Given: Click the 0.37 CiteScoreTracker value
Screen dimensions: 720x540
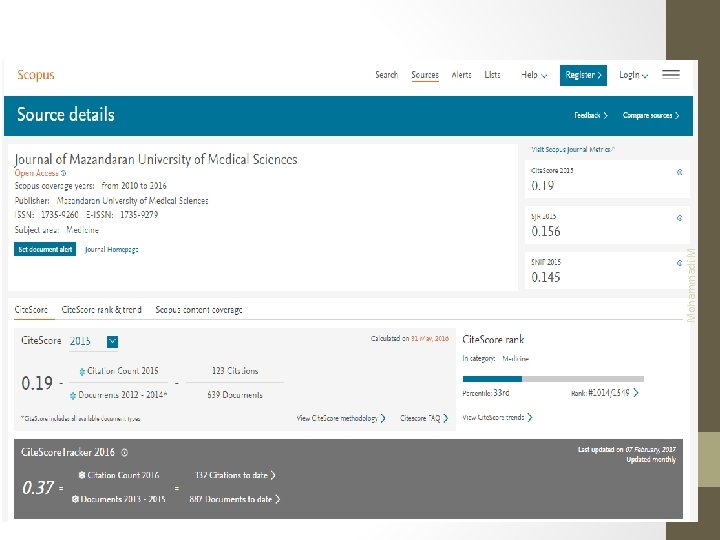Looking at the screenshot, I should pos(38,488).
